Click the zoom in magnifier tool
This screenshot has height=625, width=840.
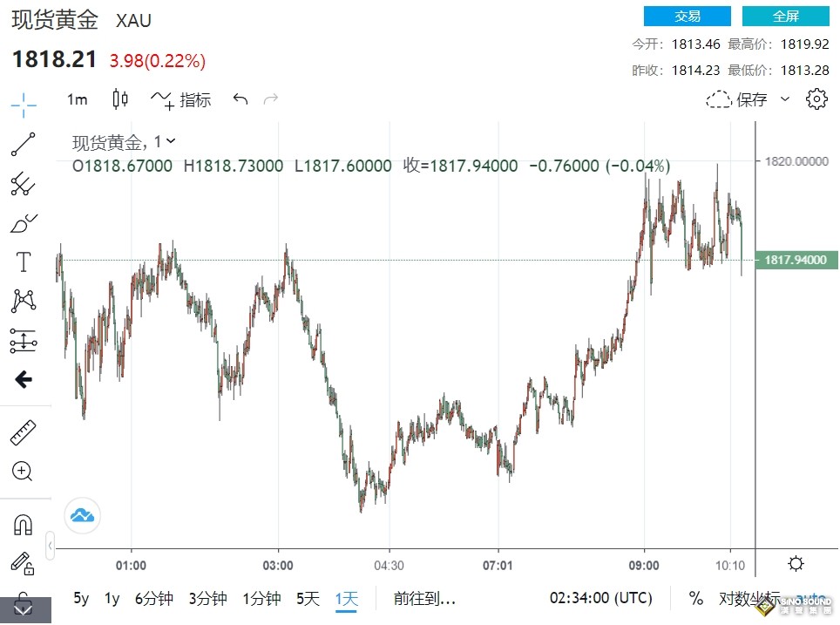pyautogui.click(x=24, y=472)
